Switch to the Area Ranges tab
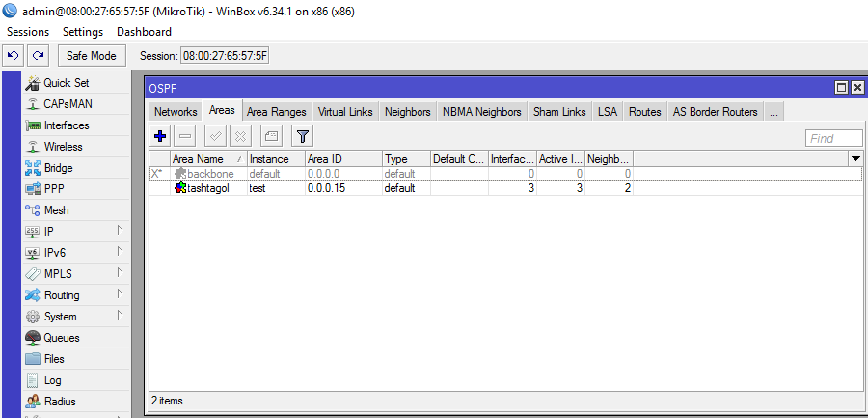Viewport: 868px width, 418px height. click(x=276, y=111)
